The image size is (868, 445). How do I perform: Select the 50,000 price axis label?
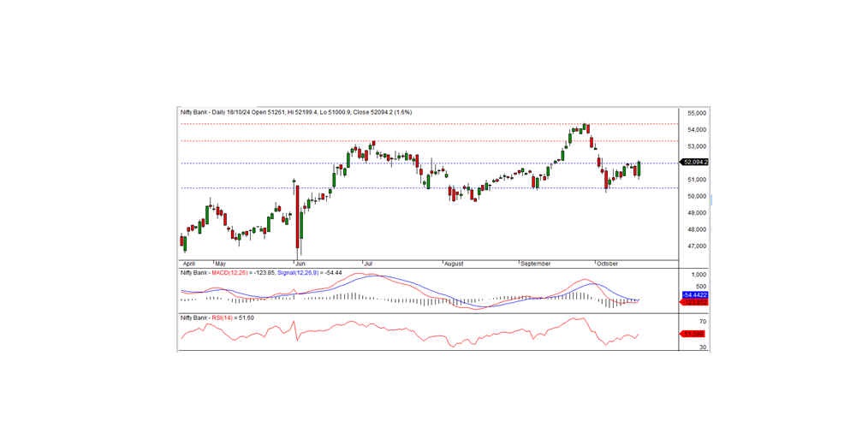(x=697, y=196)
